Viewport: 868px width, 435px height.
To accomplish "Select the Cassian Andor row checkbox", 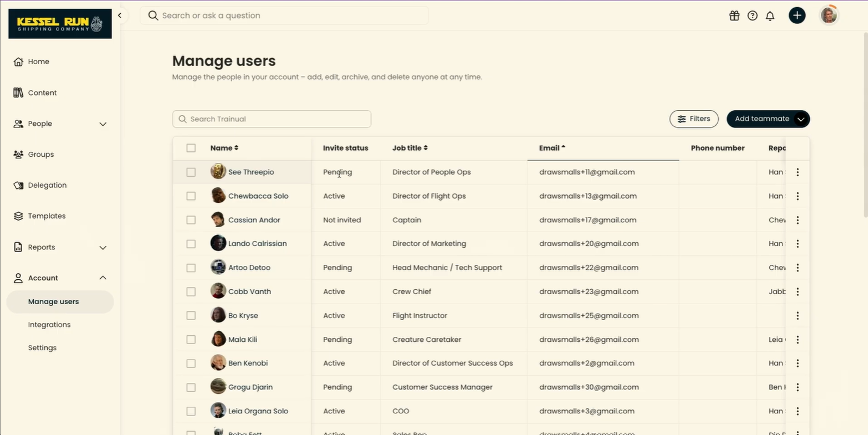I will coord(191,220).
